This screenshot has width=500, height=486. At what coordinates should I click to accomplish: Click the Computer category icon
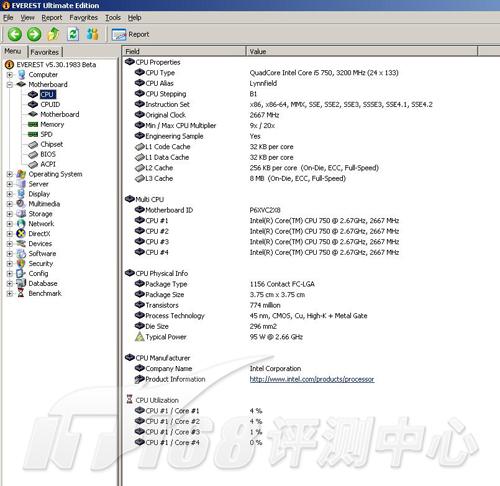21,75
